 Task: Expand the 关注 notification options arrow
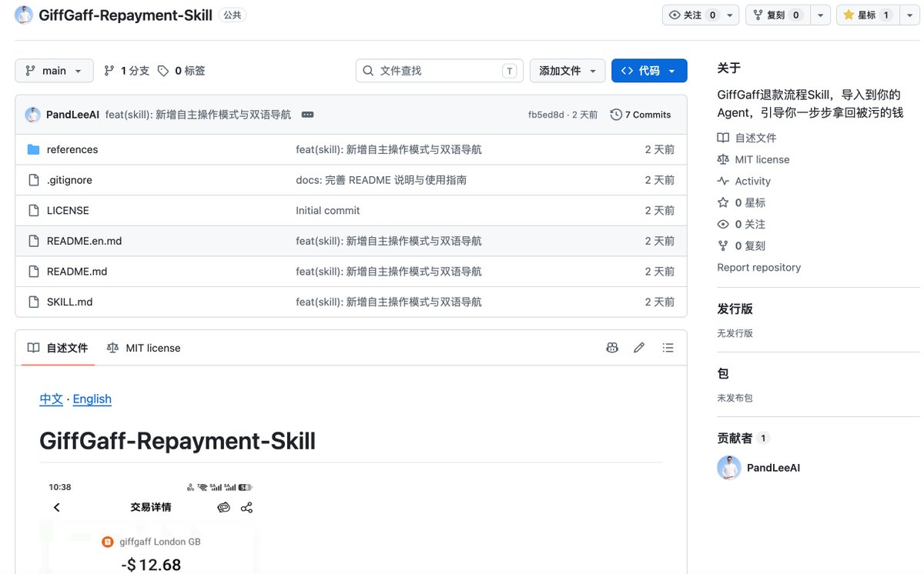click(731, 15)
